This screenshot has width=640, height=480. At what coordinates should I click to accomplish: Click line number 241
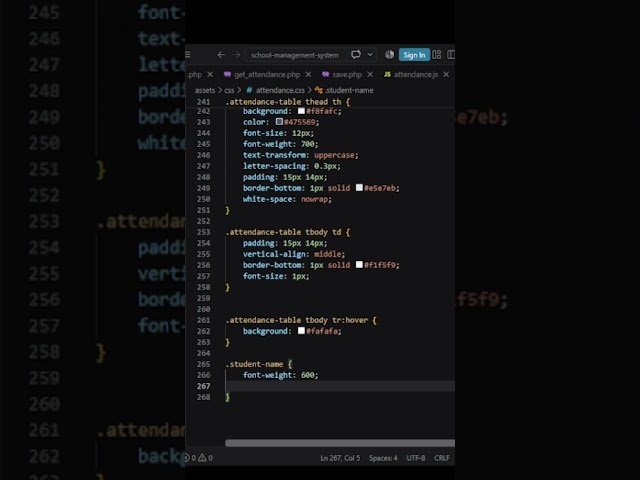tap(203, 102)
